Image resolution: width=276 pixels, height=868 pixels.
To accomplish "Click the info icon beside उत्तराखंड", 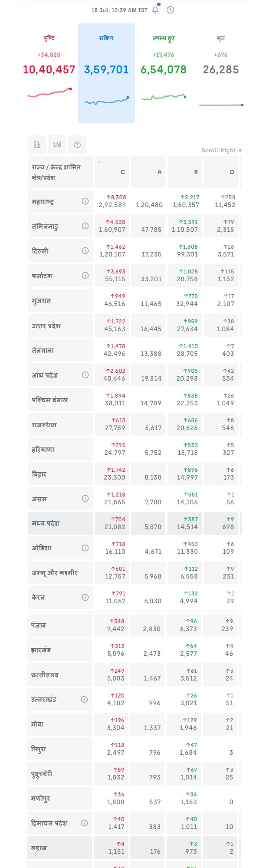I will click(x=85, y=699).
